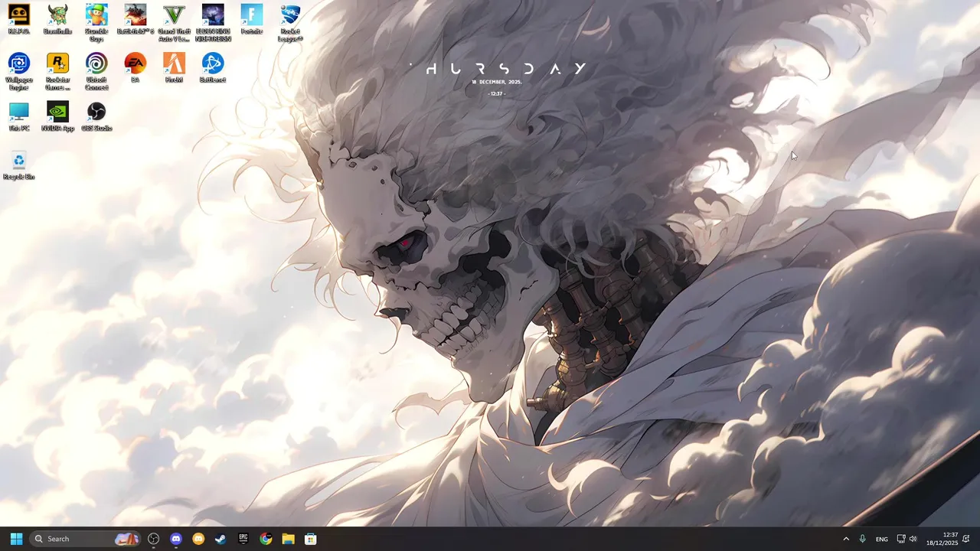Select the Rocket League desktop icon
The width and height of the screenshot is (980, 551).
click(x=290, y=23)
